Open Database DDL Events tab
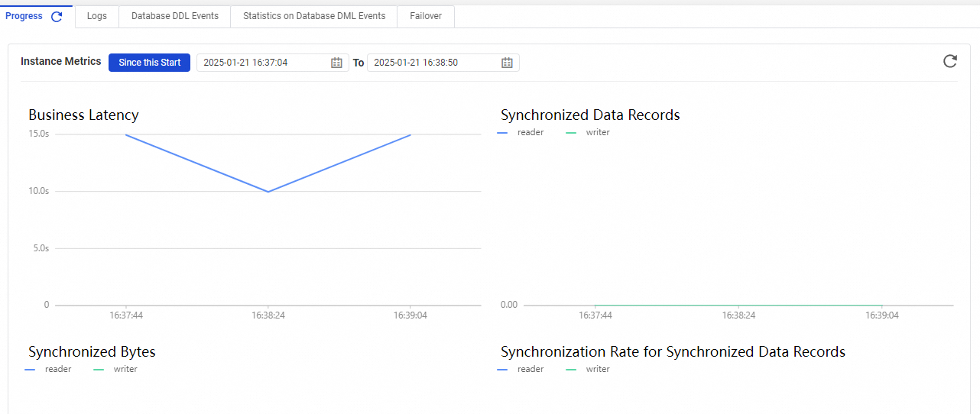The height and width of the screenshot is (414, 980). (174, 16)
